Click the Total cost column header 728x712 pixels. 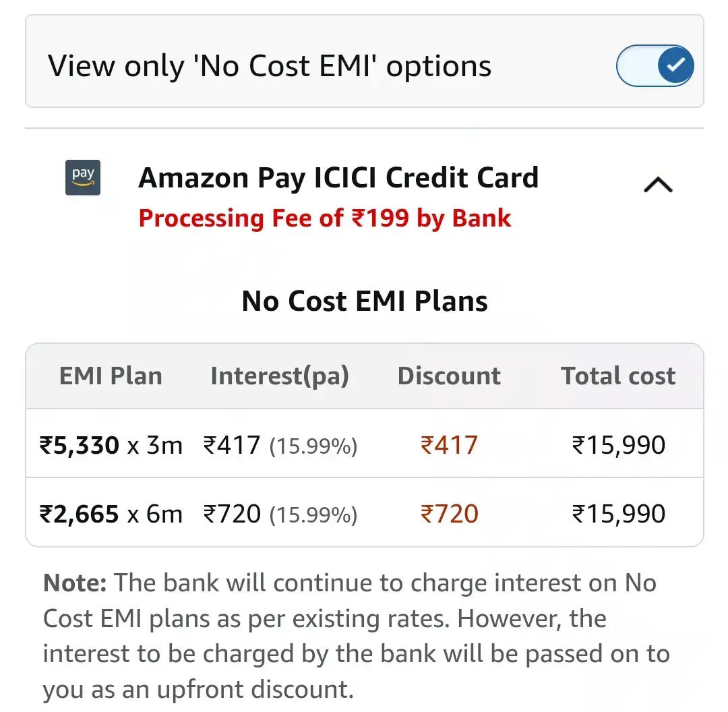[618, 376]
